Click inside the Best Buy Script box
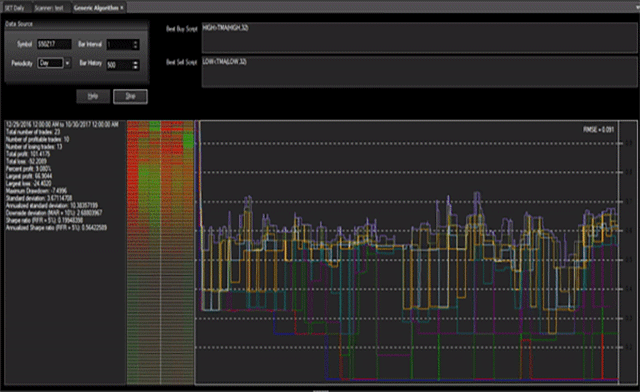This screenshot has height=392, width=640. pyautogui.click(x=419, y=38)
